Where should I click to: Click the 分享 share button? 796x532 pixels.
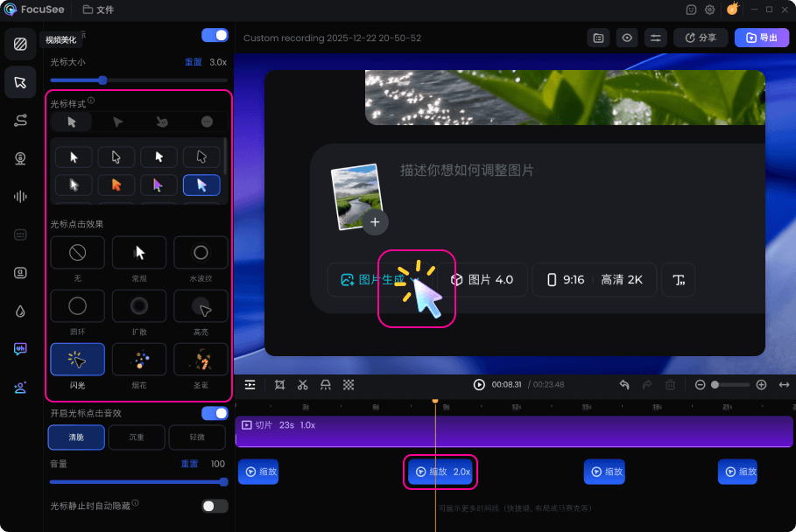click(x=701, y=38)
